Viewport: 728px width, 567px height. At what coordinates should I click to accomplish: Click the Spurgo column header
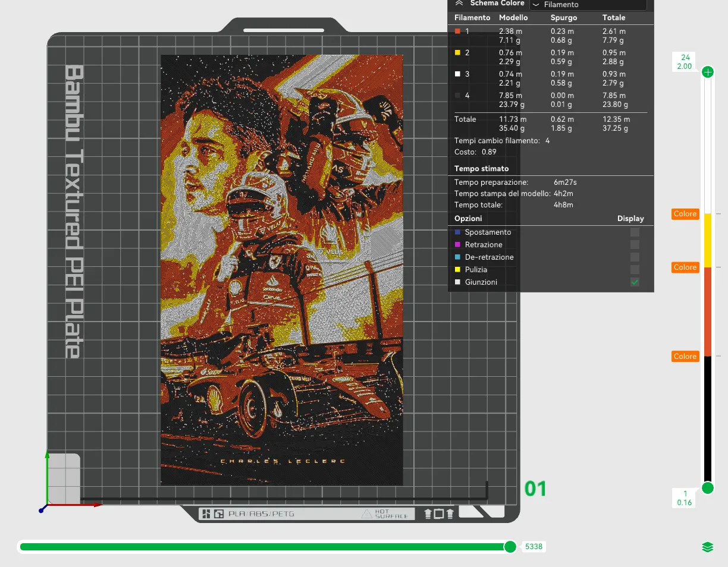pos(564,18)
